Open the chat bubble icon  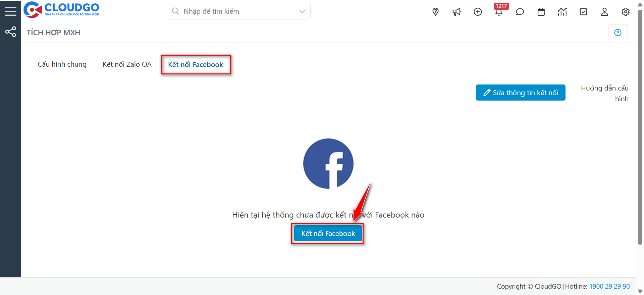click(520, 12)
